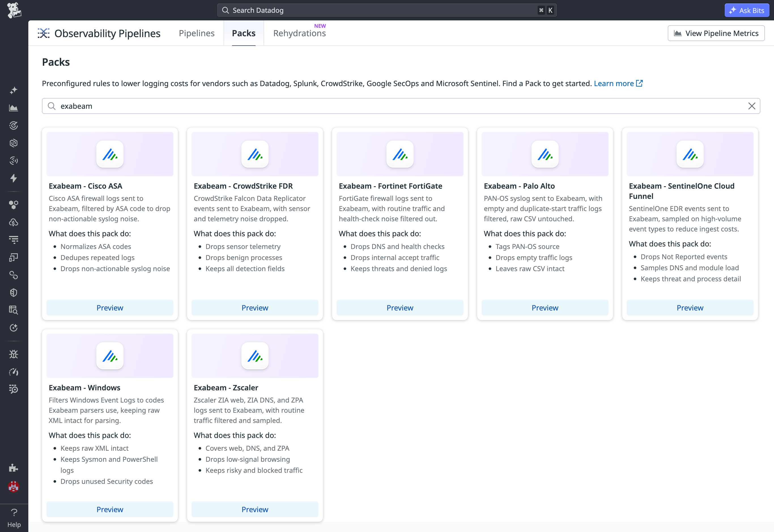Preview the Exabeam - Zscaler pack
The width and height of the screenshot is (774, 532).
[255, 509]
